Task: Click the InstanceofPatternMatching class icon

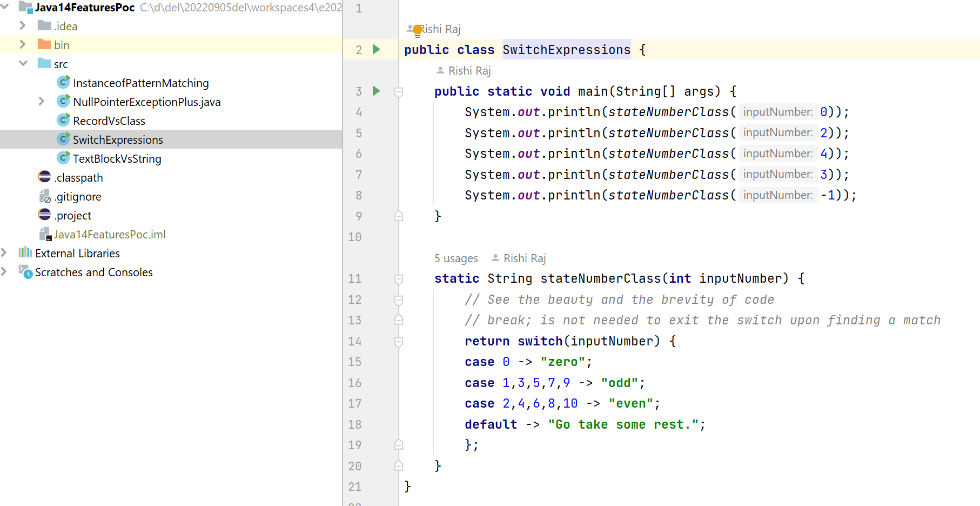Action: pyautogui.click(x=63, y=83)
